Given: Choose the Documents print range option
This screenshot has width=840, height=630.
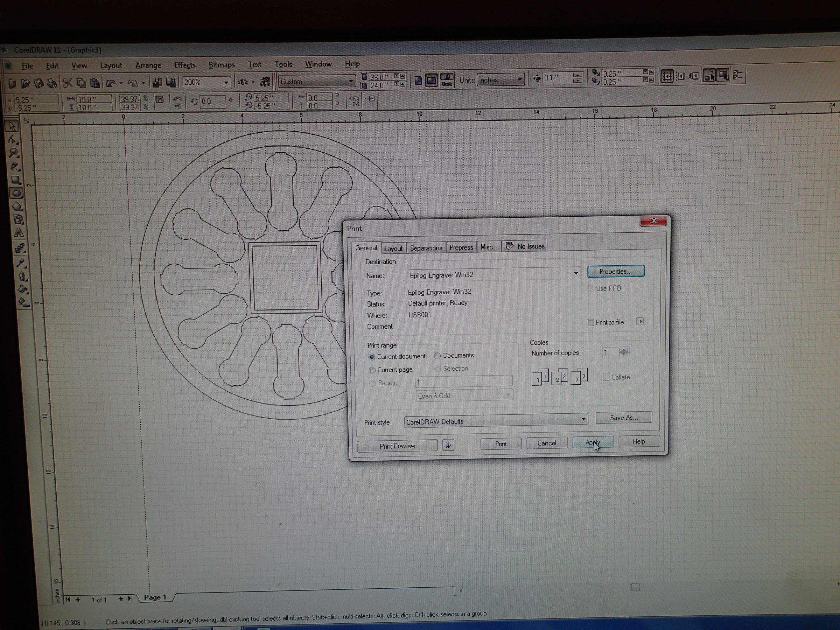Looking at the screenshot, I should coord(437,356).
